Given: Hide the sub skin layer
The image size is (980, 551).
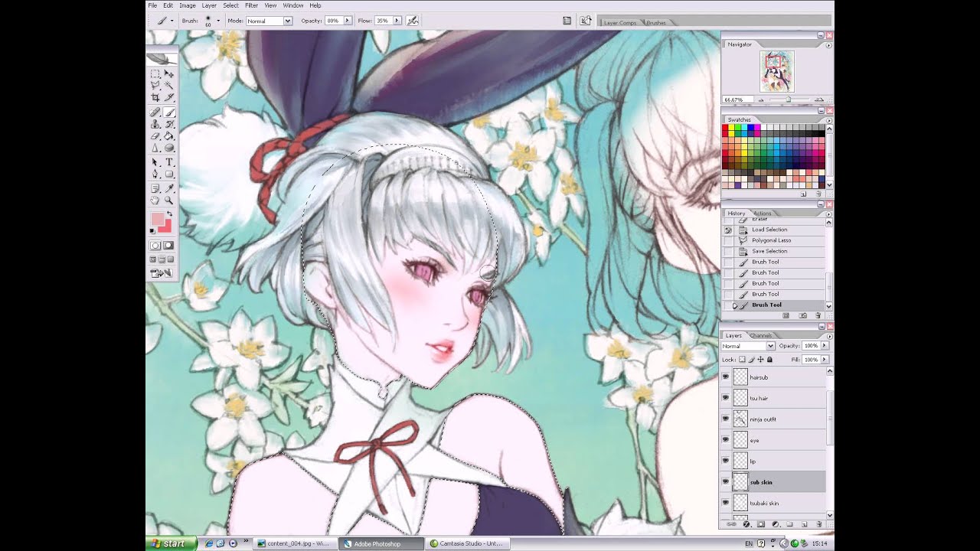Looking at the screenshot, I should pos(726,482).
